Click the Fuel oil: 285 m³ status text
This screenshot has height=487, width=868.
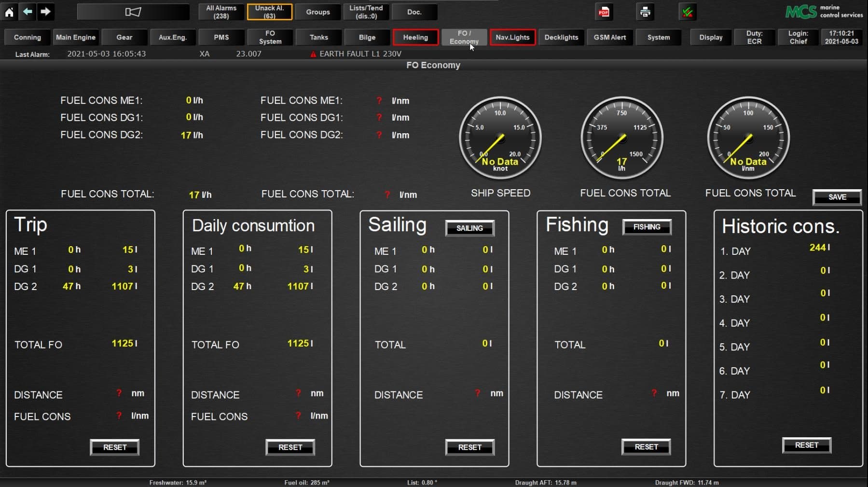click(x=306, y=483)
